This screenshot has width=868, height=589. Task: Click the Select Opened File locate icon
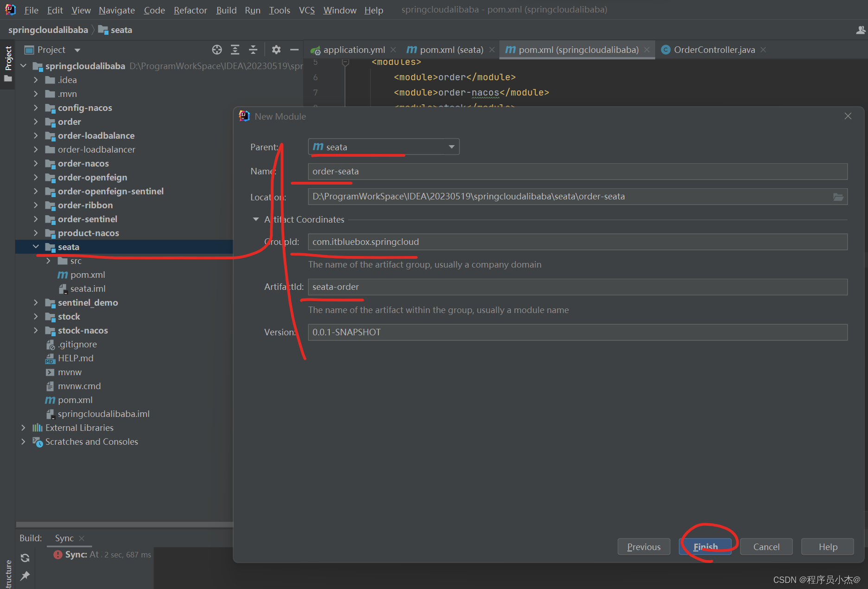tap(217, 50)
